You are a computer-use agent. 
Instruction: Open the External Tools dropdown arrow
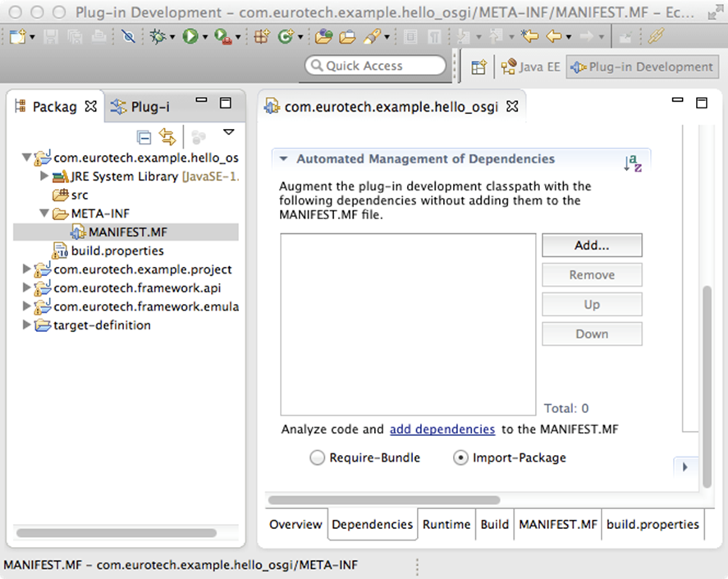238,37
